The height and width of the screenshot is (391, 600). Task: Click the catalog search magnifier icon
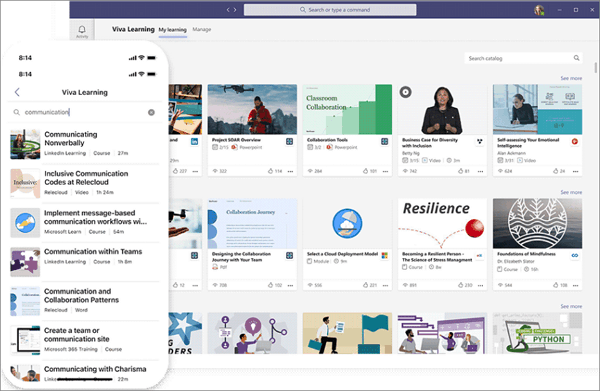(576, 58)
